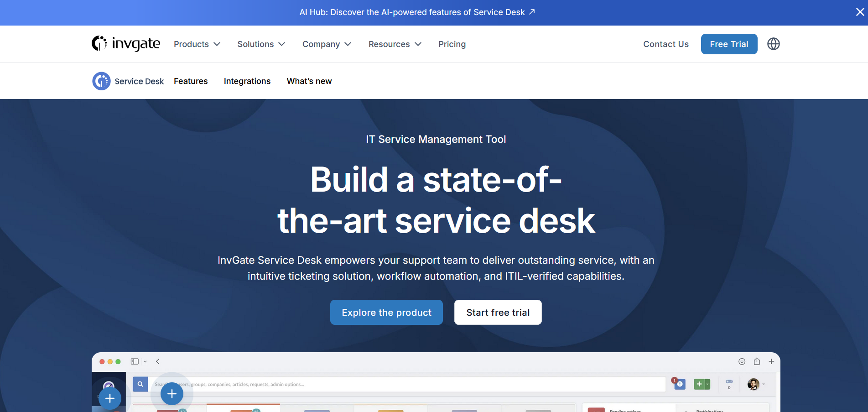Click the blue search icon in mockup
This screenshot has width=868, height=412.
pos(140,384)
